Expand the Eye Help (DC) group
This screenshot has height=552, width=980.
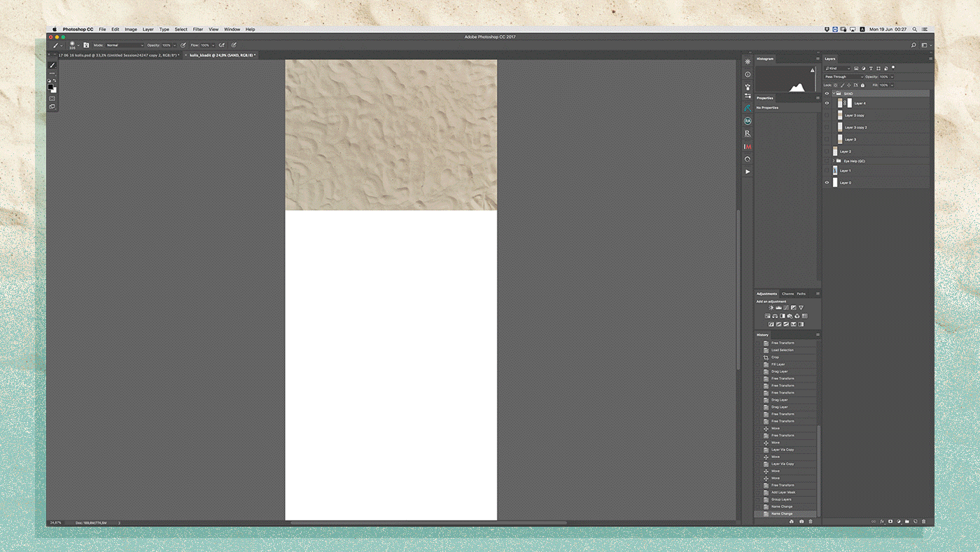tap(833, 161)
